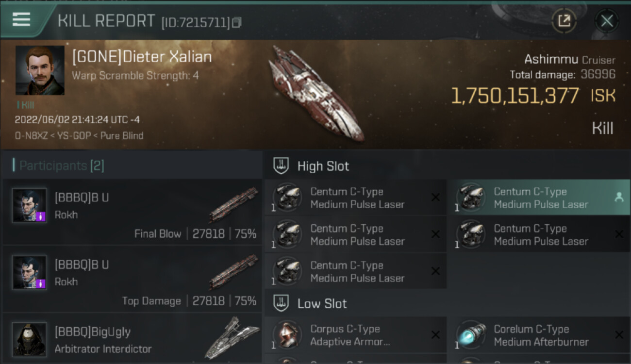Viewport: 631px width, 364px height.
Task: Click the Top Damage participant's pilot portrait
Action: tap(30, 273)
